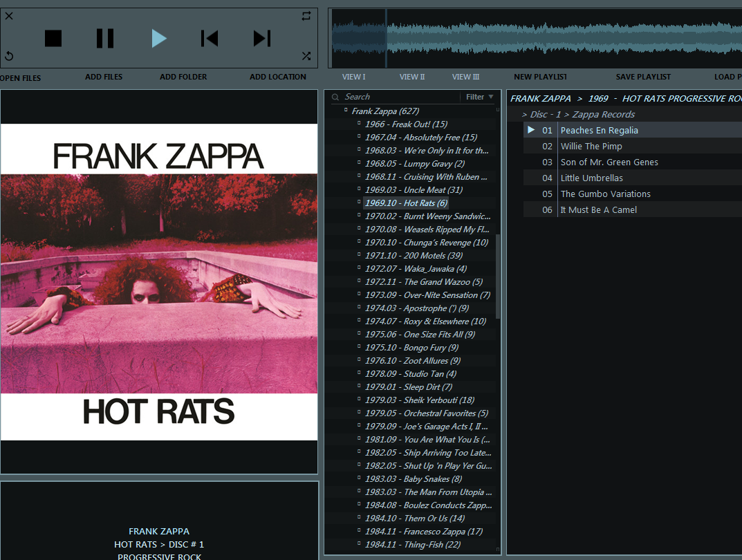This screenshot has height=560, width=742.
Task: Click SAVE PLAYLIST button
Action: [x=643, y=77]
